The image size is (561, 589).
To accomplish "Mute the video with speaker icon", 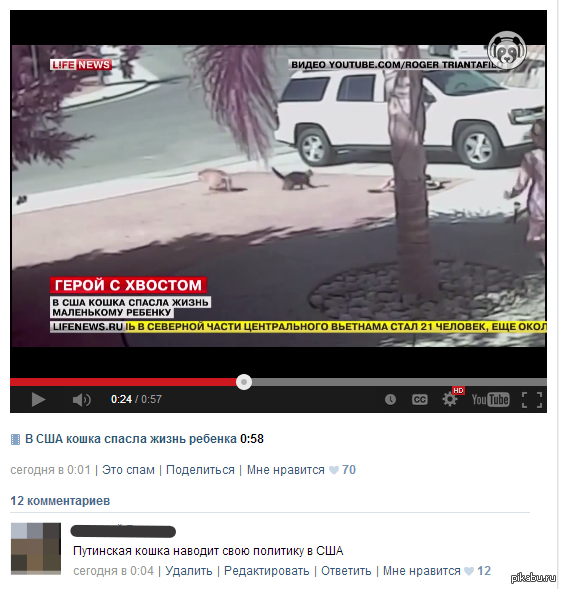I will 82,400.
